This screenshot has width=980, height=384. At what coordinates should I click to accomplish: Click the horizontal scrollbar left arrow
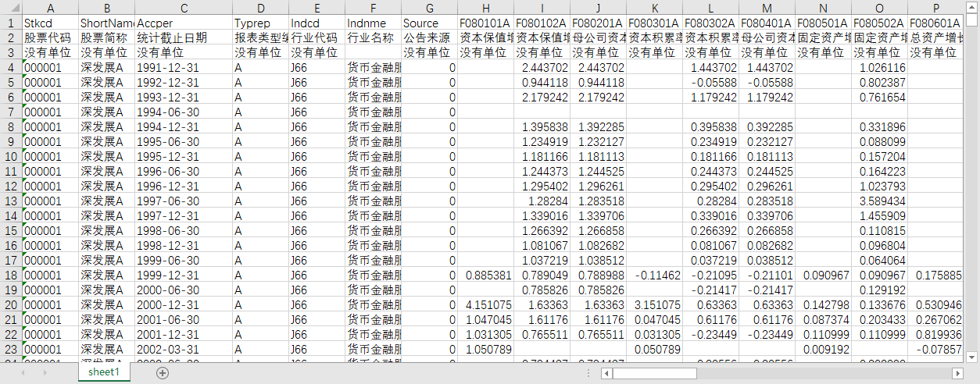pos(606,374)
